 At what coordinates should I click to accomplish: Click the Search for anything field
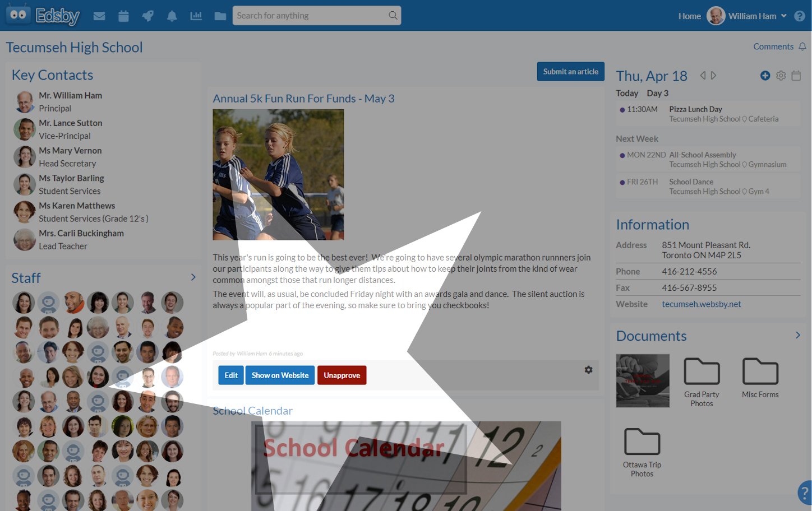click(x=317, y=16)
